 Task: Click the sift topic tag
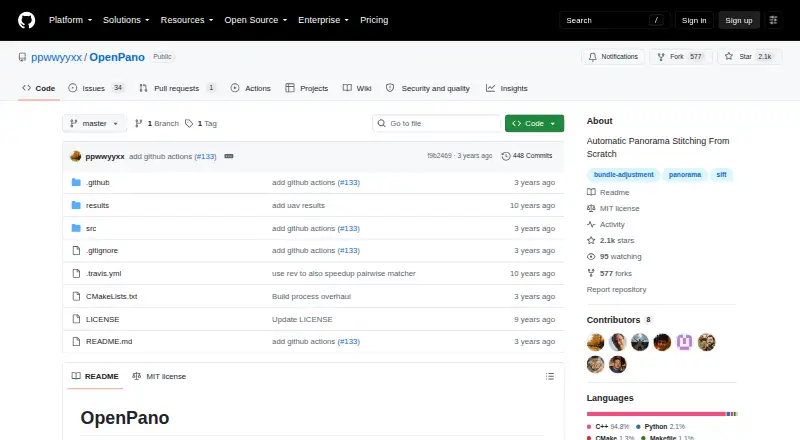coord(721,175)
